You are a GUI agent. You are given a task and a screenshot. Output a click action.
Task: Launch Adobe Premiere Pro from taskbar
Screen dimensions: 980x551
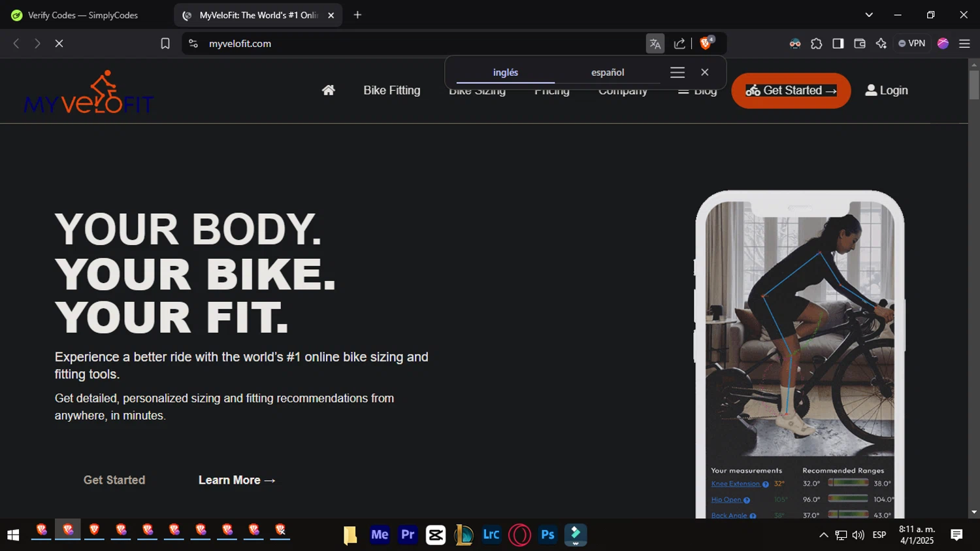[408, 535]
